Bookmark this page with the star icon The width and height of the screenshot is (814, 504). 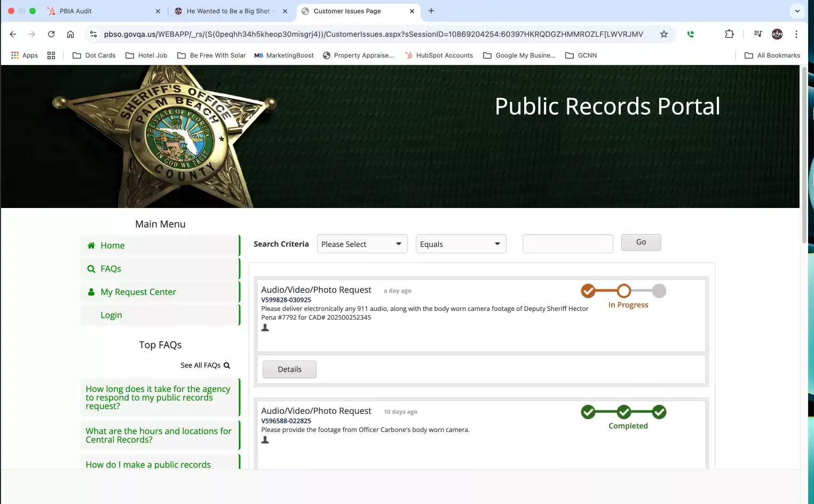pos(663,34)
